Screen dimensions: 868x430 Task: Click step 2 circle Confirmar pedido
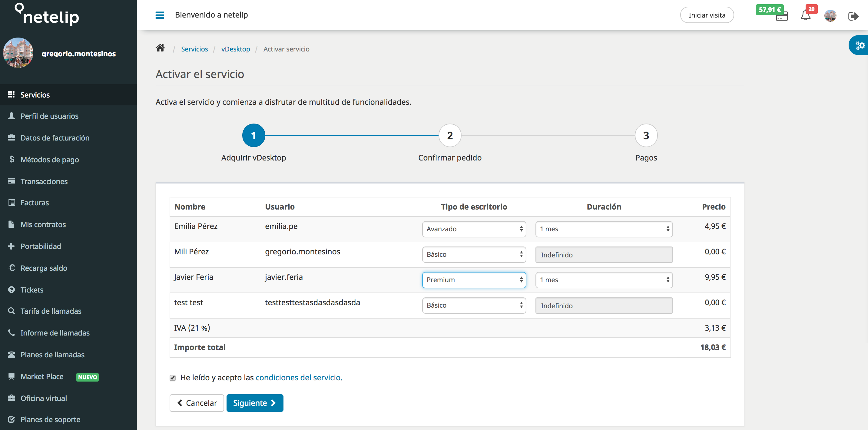click(450, 135)
